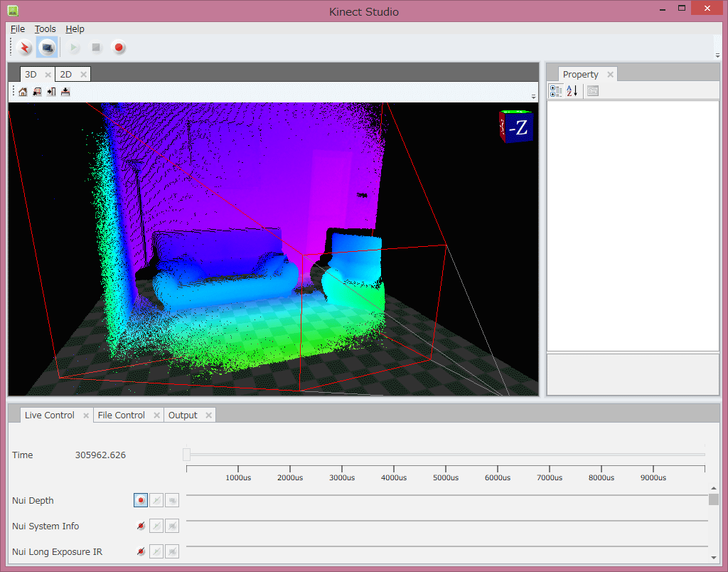728x572 pixels.
Task: Close the 2D tab
Action: point(84,75)
